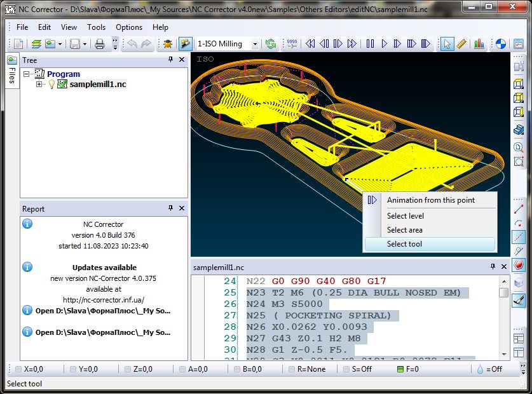The image size is (532, 394).
Task: Collapse the Program tree node
Action: [27, 74]
